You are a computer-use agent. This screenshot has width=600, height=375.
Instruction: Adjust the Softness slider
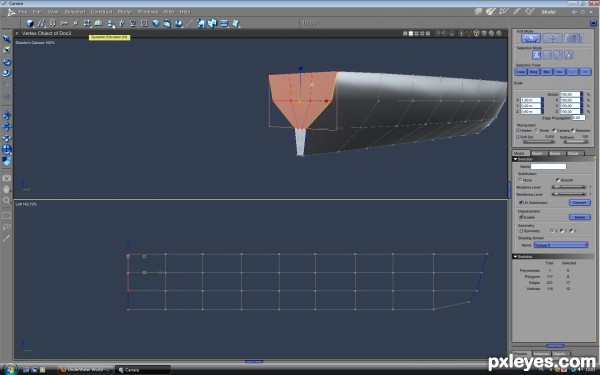pyautogui.click(x=576, y=142)
